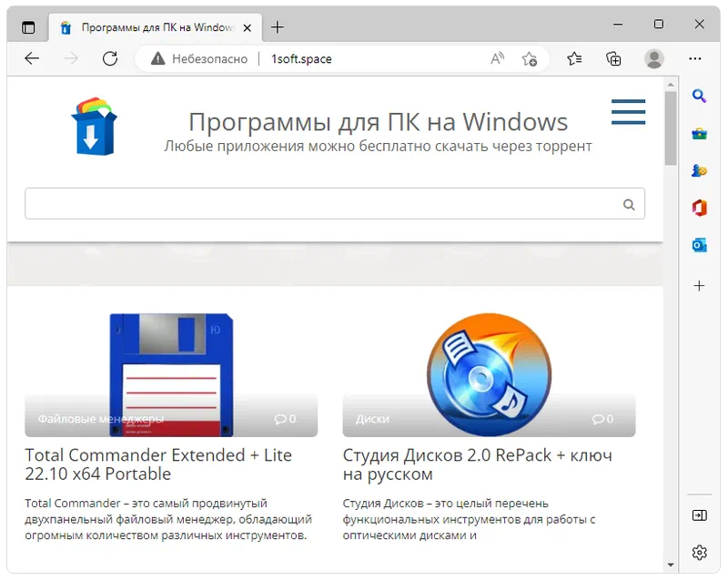This screenshot has height=581, width=728.
Task: Open the sidebar Games icon
Action: click(x=699, y=170)
